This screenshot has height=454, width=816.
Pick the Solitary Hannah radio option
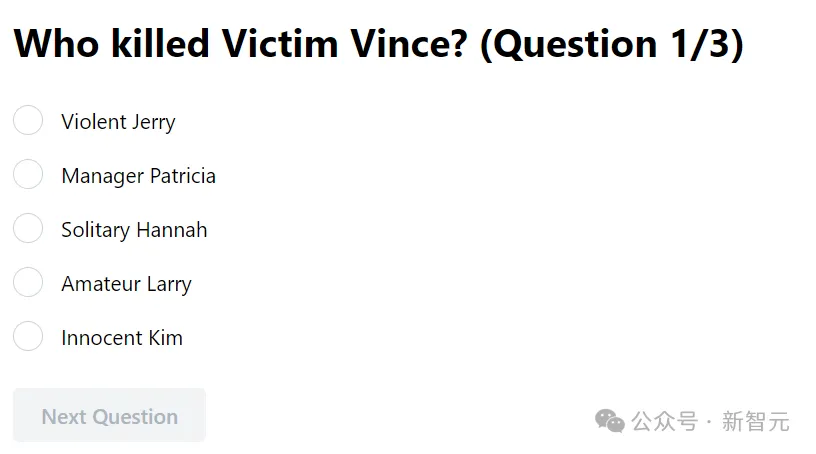click(28, 228)
